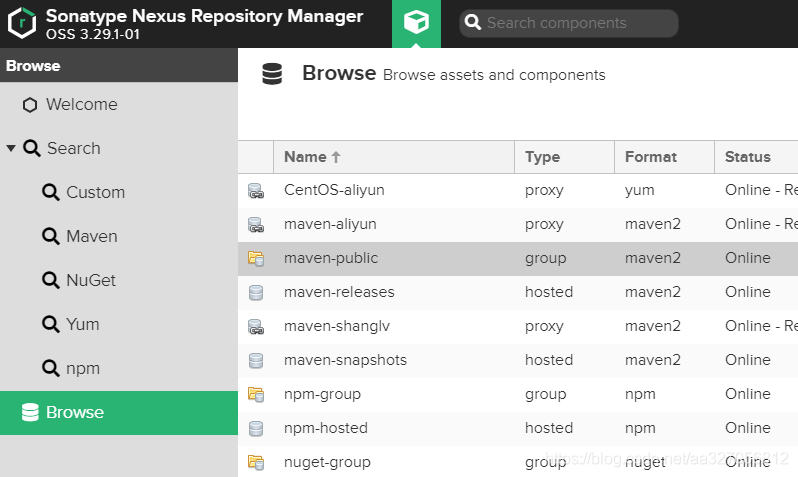
Task: Open the Browse cube icon in the header
Action: (x=416, y=23)
